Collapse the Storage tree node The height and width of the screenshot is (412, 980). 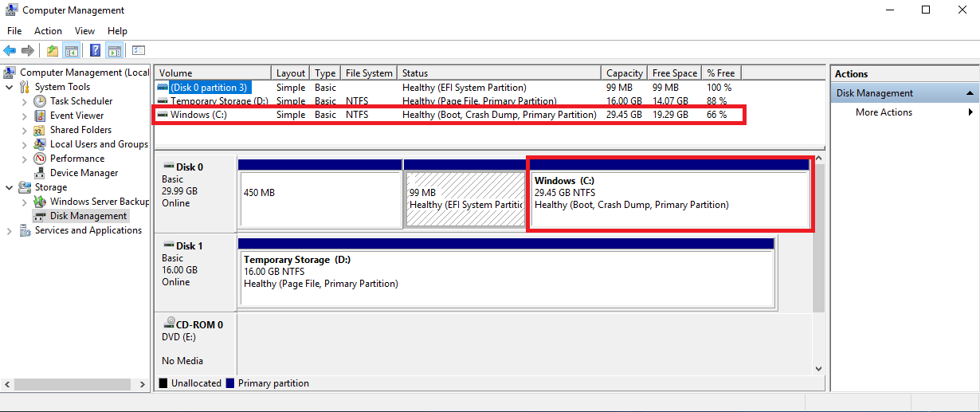[10, 187]
